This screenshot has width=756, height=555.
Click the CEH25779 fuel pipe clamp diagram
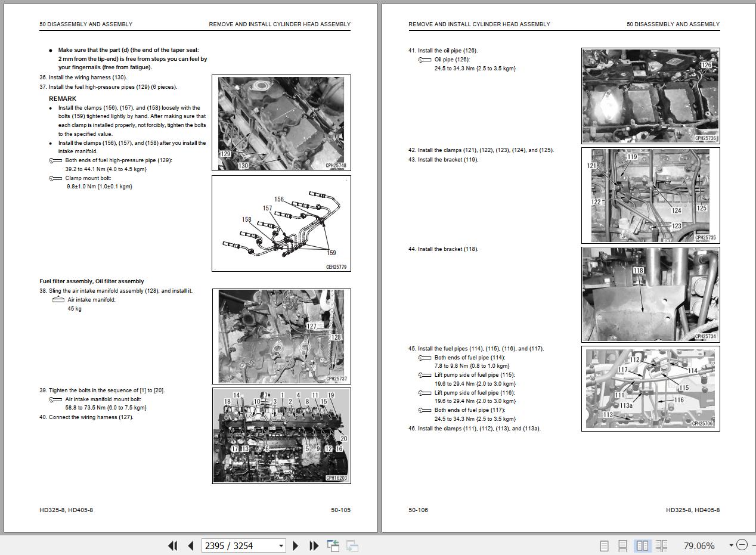tap(281, 224)
